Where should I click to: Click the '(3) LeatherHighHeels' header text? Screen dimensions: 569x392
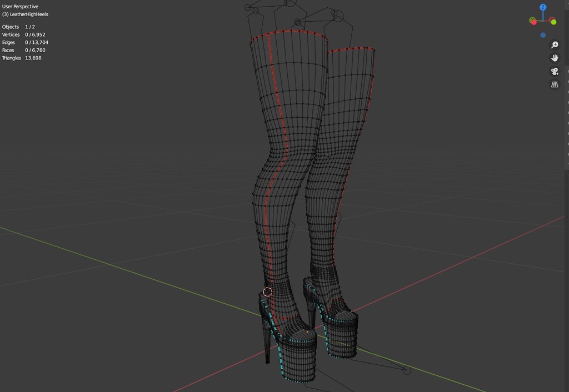[x=25, y=13]
